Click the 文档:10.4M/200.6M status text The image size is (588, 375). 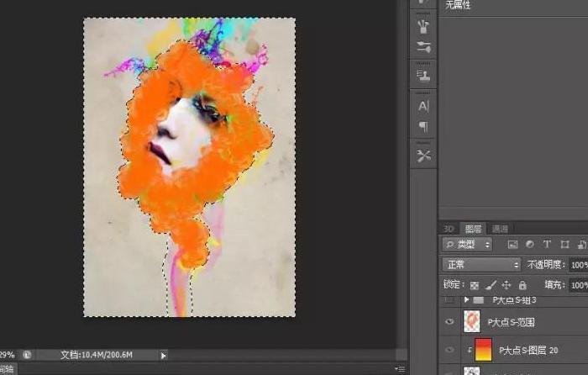[x=97, y=355]
